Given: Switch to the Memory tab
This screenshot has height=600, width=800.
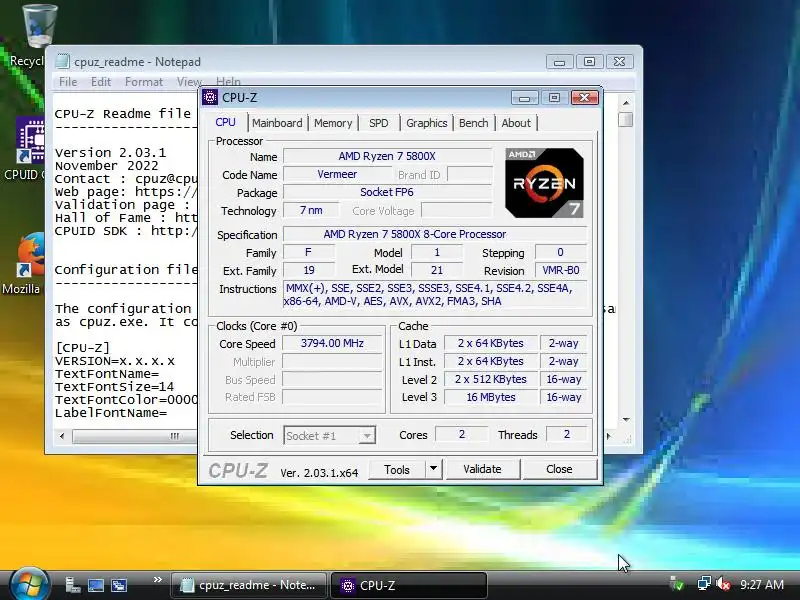Looking at the screenshot, I should [x=333, y=123].
